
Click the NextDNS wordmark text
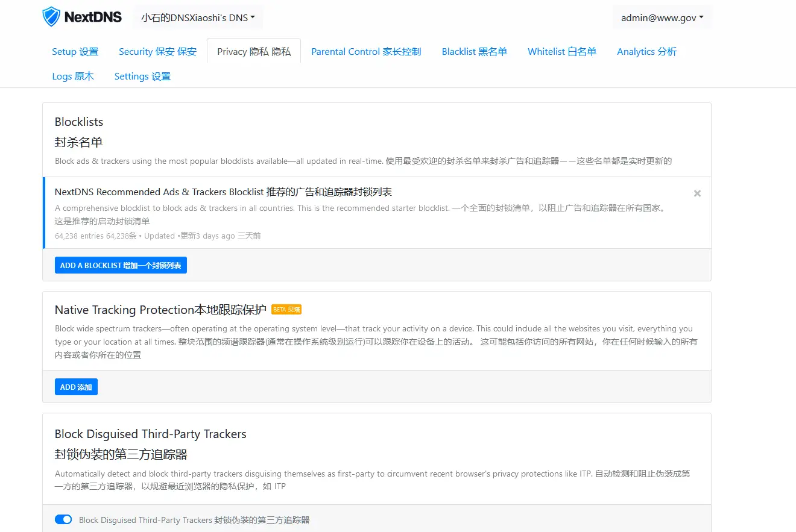click(93, 17)
